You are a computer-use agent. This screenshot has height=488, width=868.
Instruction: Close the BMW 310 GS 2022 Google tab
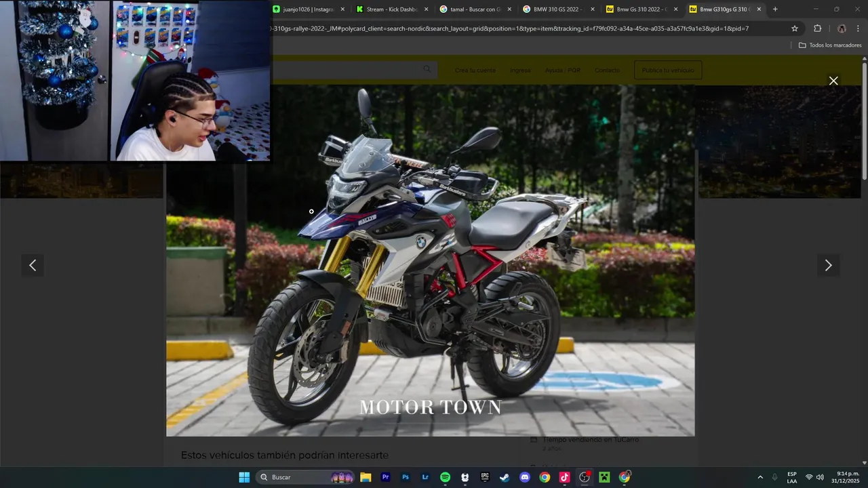(592, 9)
